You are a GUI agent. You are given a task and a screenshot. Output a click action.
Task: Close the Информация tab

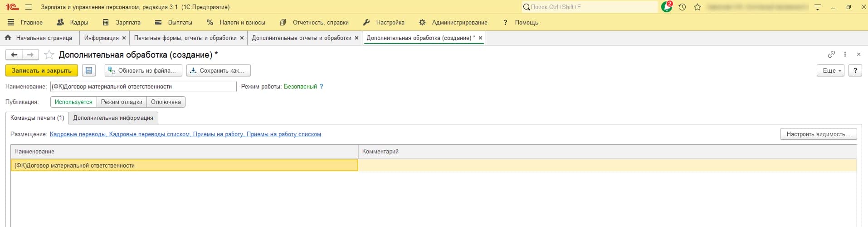(124, 38)
